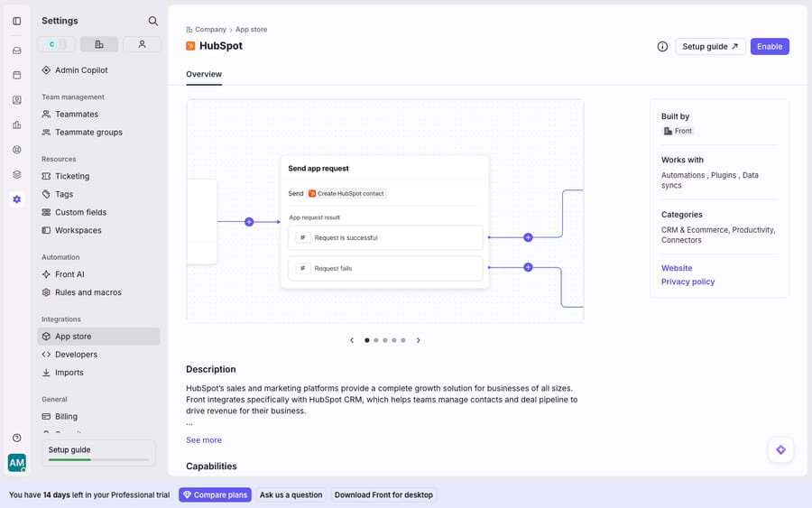Open the inbox icon in left rail
Screen dimensions: 812x508
pos(17,51)
